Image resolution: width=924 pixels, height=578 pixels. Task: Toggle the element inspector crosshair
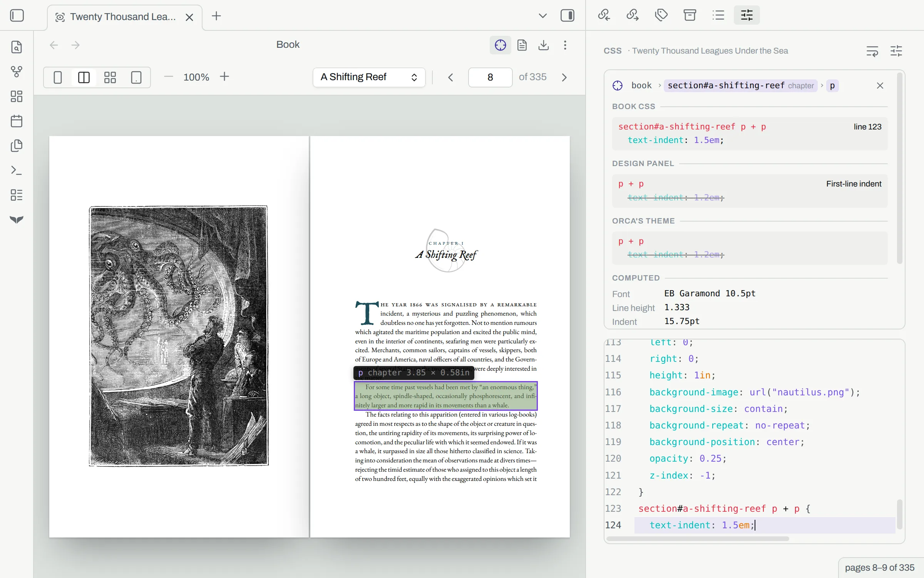pyautogui.click(x=500, y=45)
